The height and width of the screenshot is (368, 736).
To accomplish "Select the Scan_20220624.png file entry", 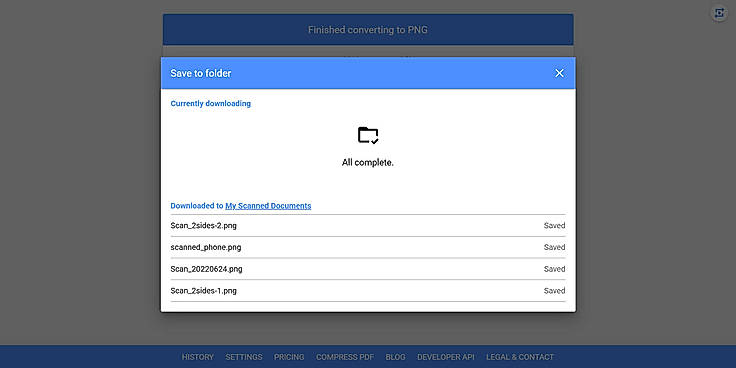I will [368, 269].
